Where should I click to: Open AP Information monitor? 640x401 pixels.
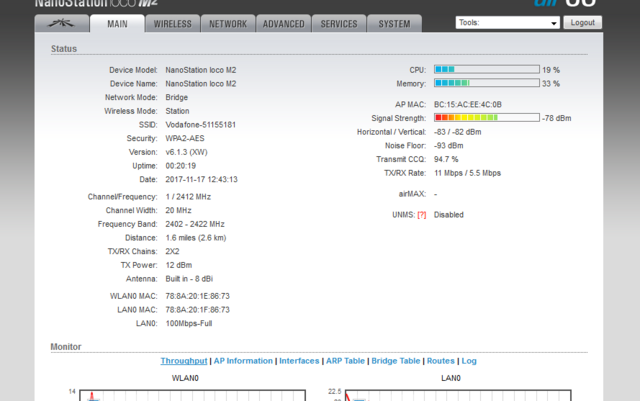tap(243, 361)
